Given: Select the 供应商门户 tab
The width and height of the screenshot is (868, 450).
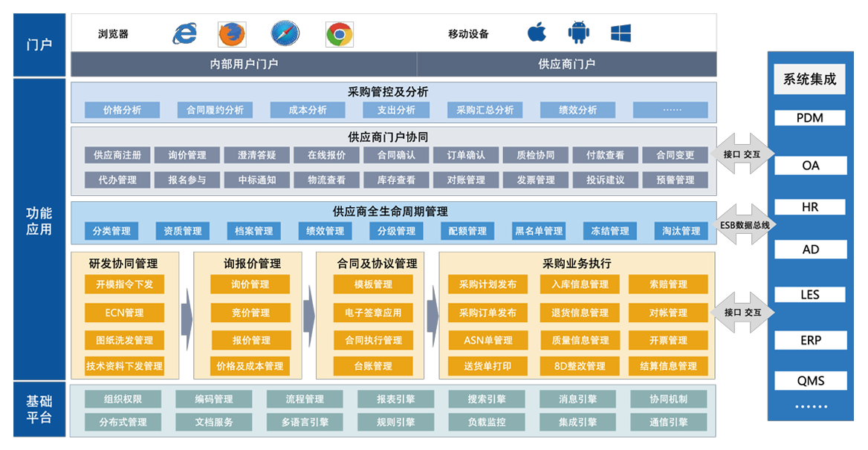Looking at the screenshot, I should point(566,65).
